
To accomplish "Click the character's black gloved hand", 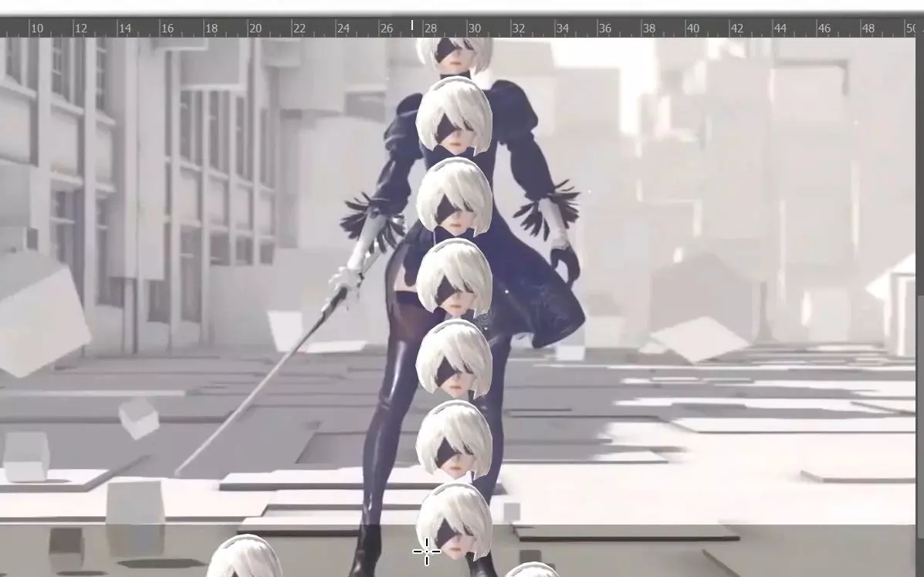I will point(564,265).
